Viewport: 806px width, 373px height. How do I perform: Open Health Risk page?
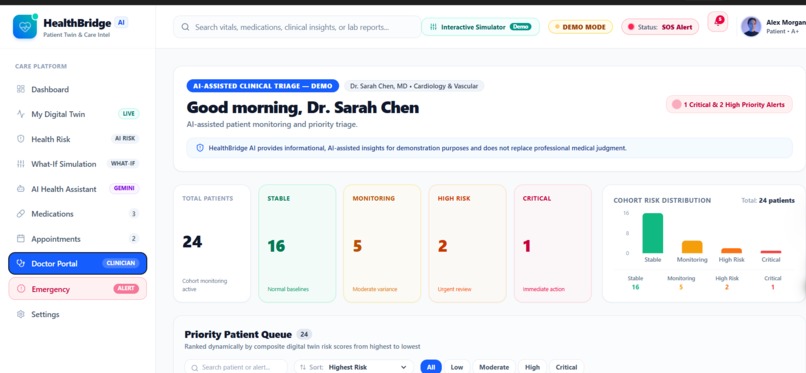pyautogui.click(x=78, y=139)
